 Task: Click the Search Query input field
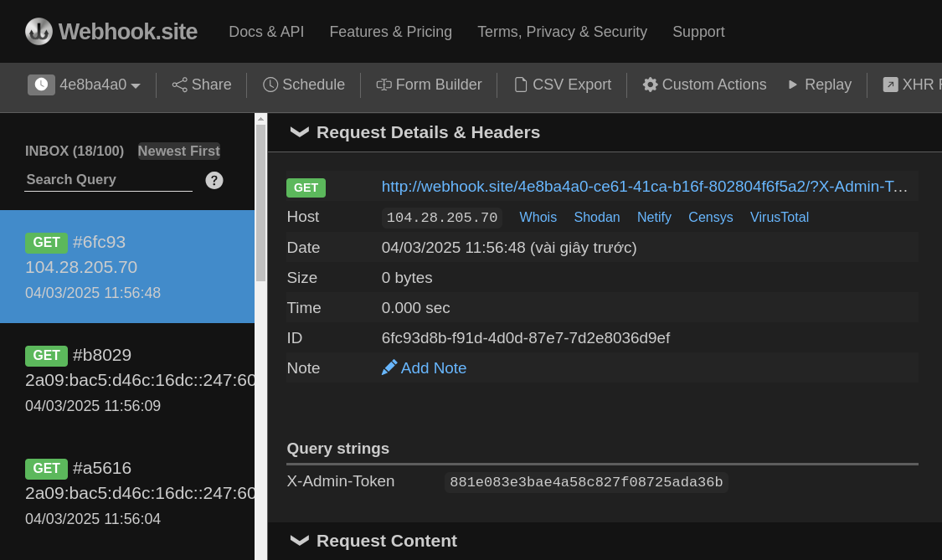[x=108, y=180]
